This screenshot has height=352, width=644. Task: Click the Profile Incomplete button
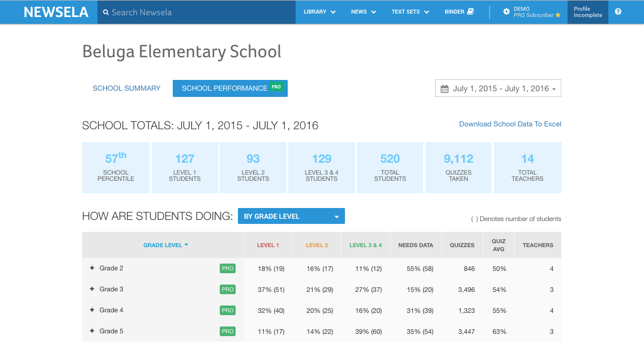[587, 12]
